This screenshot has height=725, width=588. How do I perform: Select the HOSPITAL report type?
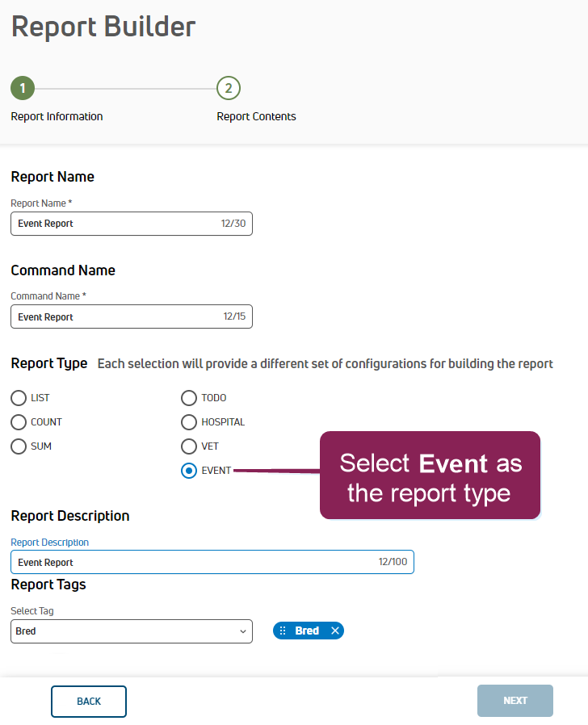pyautogui.click(x=189, y=422)
